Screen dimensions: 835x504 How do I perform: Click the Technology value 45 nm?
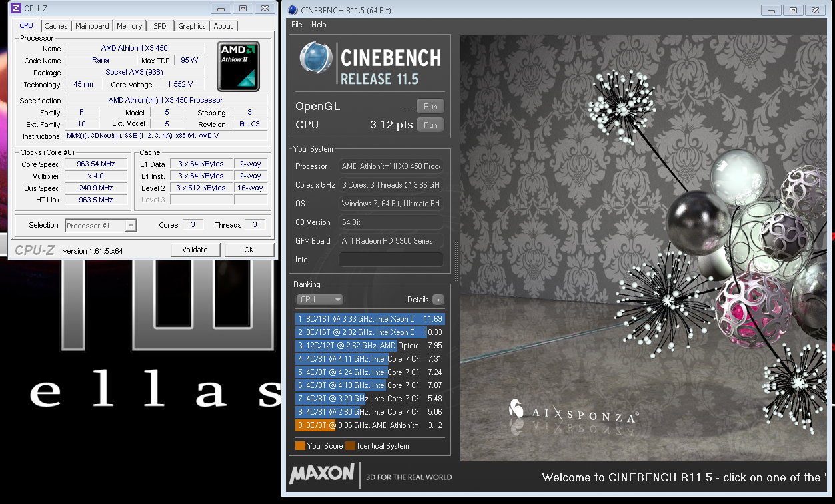pos(83,85)
